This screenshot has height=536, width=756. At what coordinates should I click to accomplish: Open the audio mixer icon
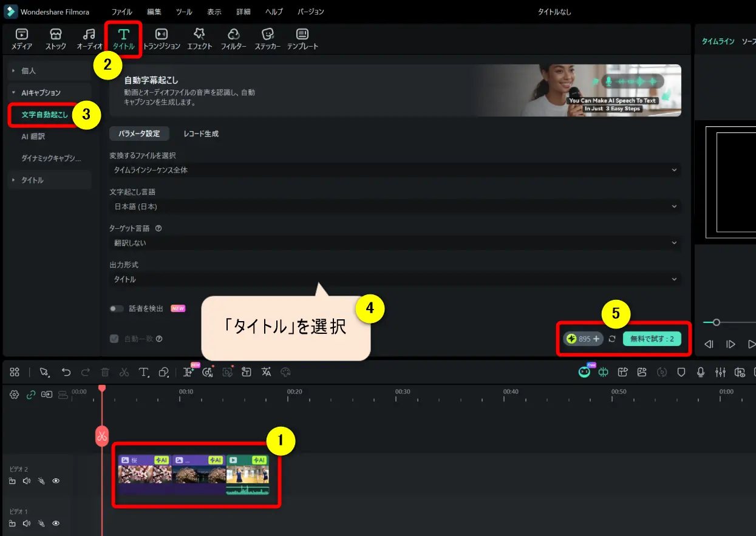click(x=720, y=372)
